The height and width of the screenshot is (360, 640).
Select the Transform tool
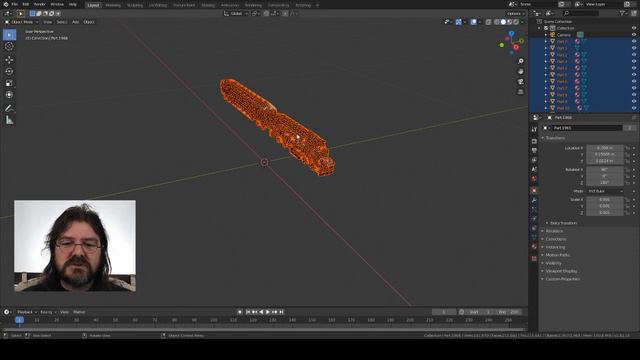(x=9, y=95)
